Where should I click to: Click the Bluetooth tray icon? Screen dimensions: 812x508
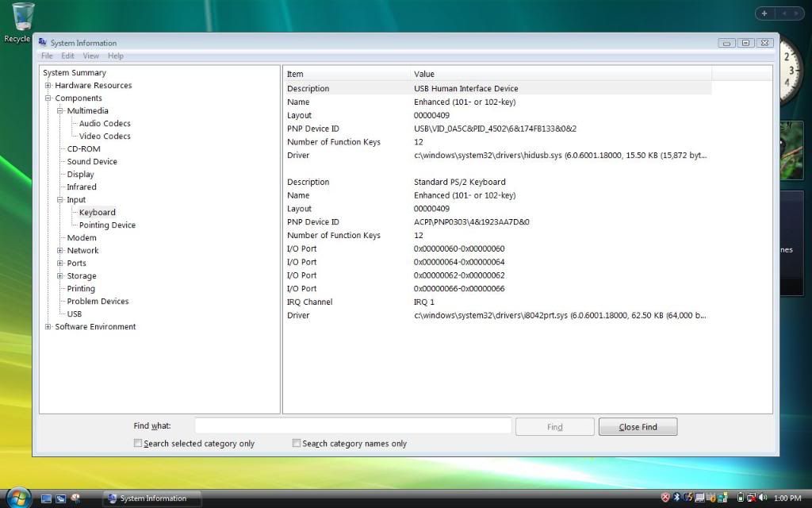(x=677, y=498)
